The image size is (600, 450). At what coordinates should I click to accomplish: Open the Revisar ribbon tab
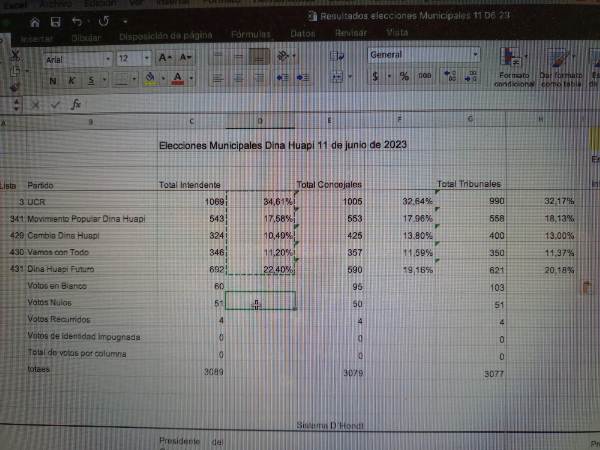tap(351, 33)
